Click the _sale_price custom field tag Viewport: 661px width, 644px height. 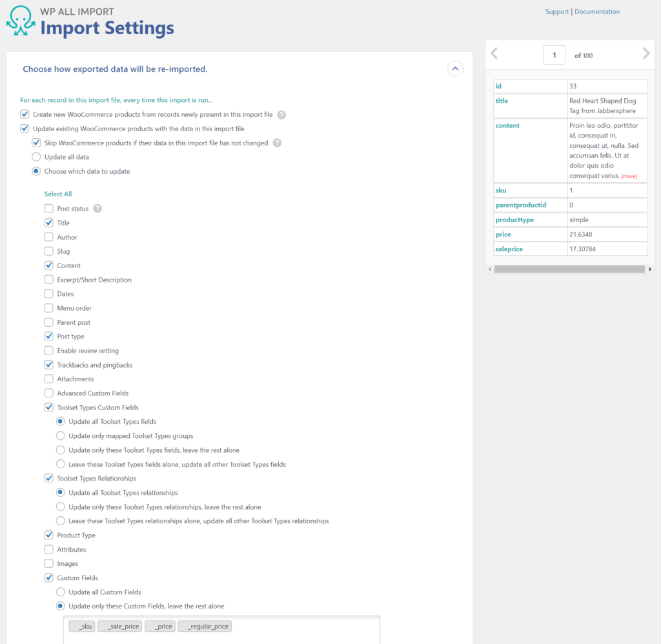pos(119,627)
